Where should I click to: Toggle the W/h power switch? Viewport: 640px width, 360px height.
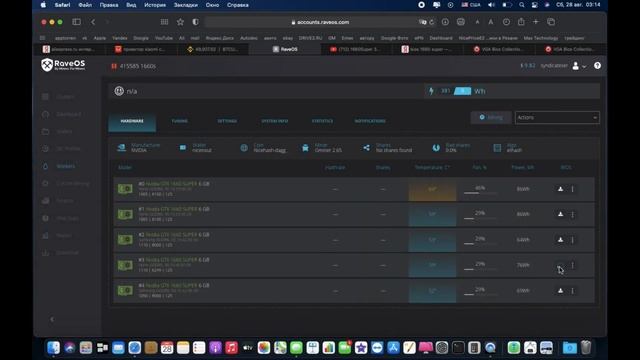[462, 91]
